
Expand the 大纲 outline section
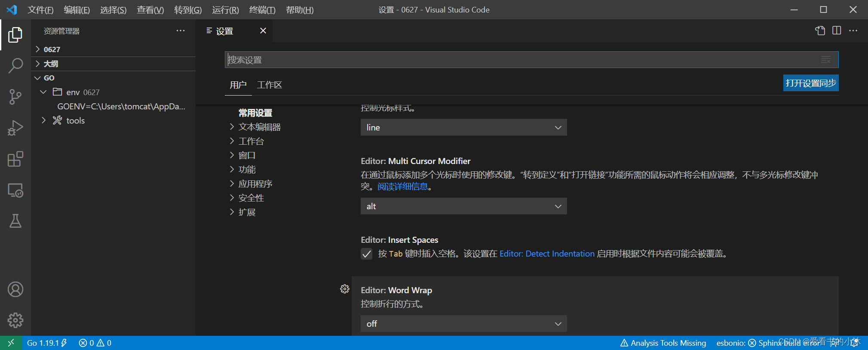(x=114, y=64)
